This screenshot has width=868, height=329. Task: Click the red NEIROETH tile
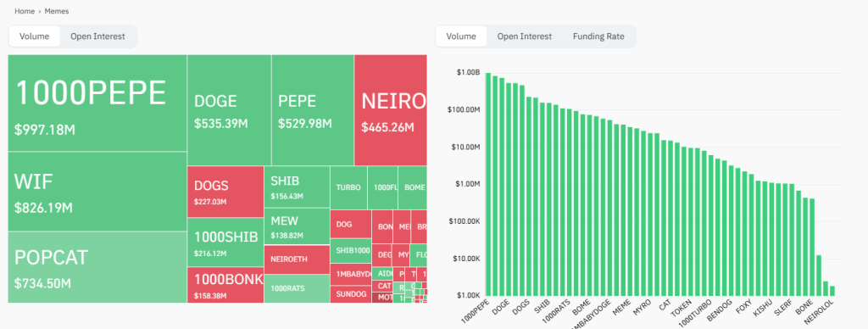tap(297, 259)
